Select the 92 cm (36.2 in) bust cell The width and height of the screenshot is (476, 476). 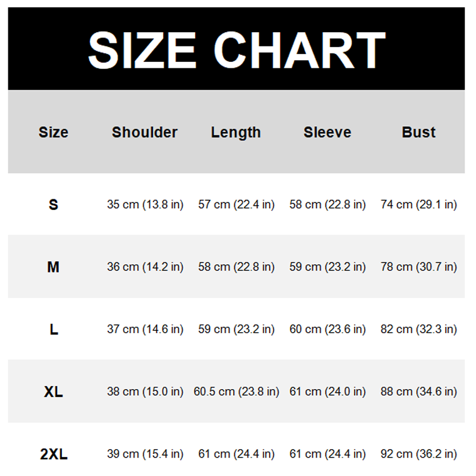419,455
